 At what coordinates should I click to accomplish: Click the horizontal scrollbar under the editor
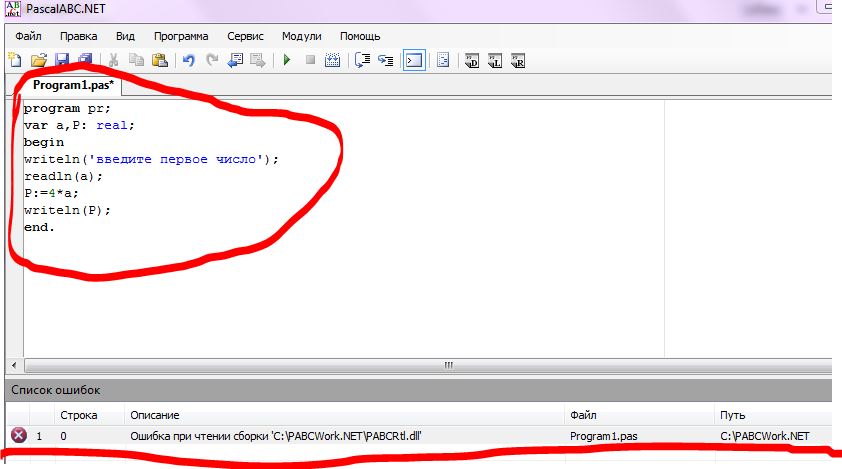tap(420, 366)
